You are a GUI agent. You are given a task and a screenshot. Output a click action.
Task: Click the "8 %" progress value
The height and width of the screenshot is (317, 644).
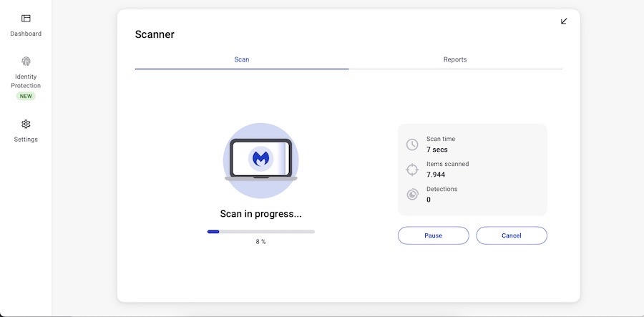coord(260,242)
